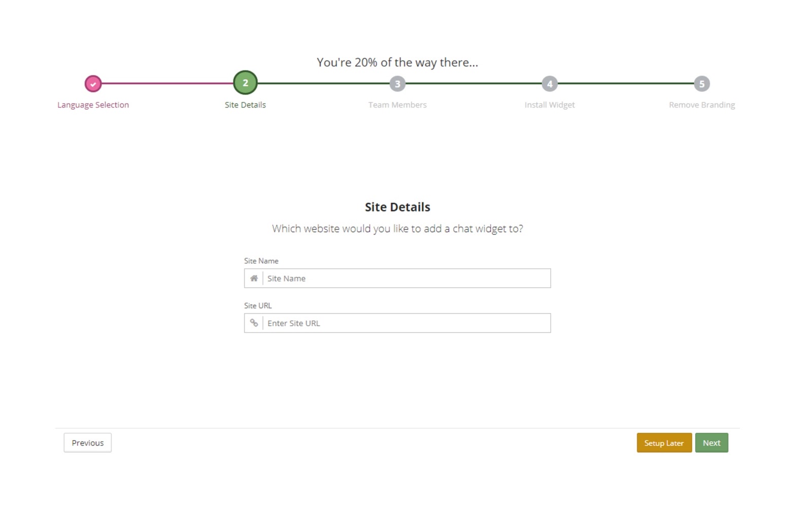The width and height of the screenshot is (812, 518).
Task: Choose the Setup Later button
Action: tap(664, 443)
